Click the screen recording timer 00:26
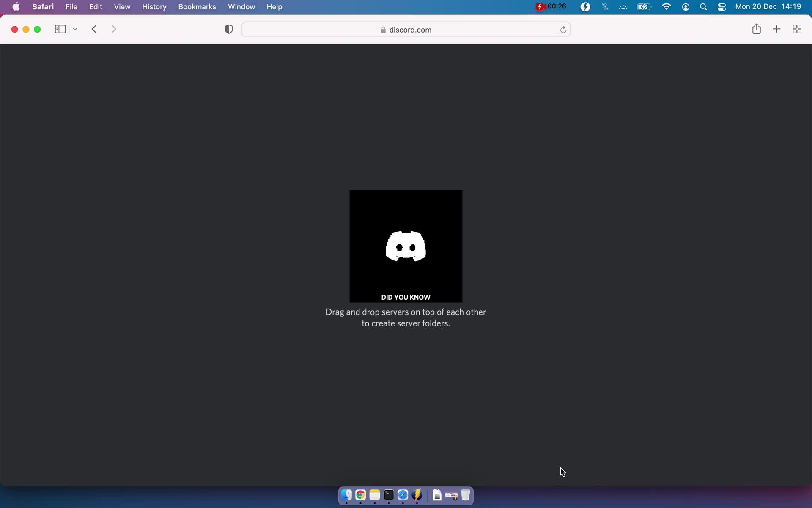Viewport: 812px width, 508px height. click(551, 6)
